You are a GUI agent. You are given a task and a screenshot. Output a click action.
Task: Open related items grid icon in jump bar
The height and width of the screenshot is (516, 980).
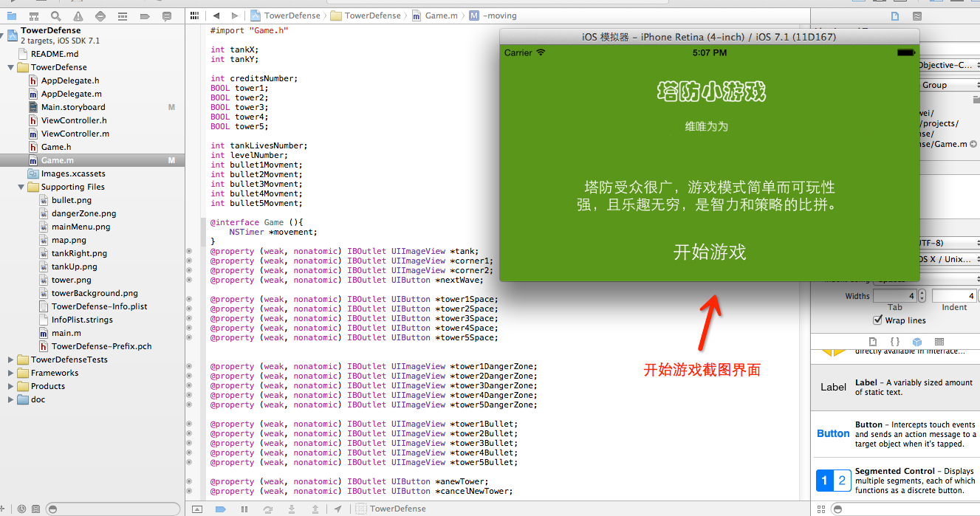point(194,16)
